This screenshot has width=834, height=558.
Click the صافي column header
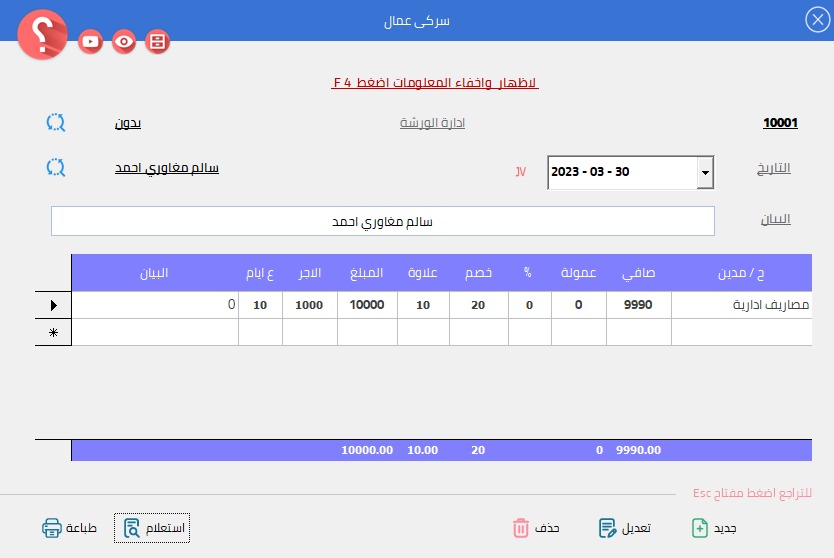pyautogui.click(x=639, y=273)
